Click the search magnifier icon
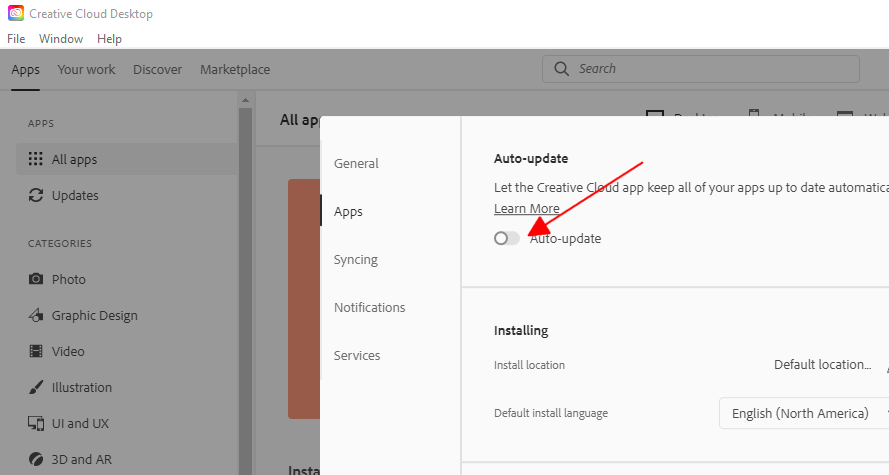Viewport: 889px width, 475px height. pyautogui.click(x=561, y=69)
